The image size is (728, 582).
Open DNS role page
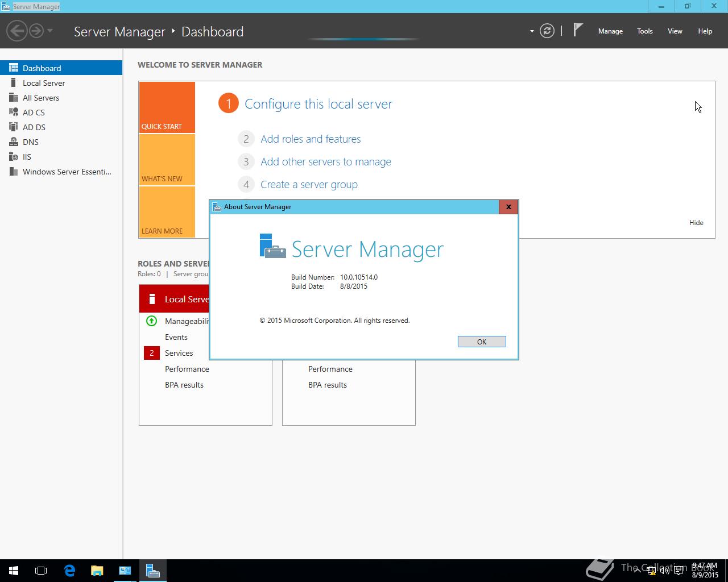point(61,142)
